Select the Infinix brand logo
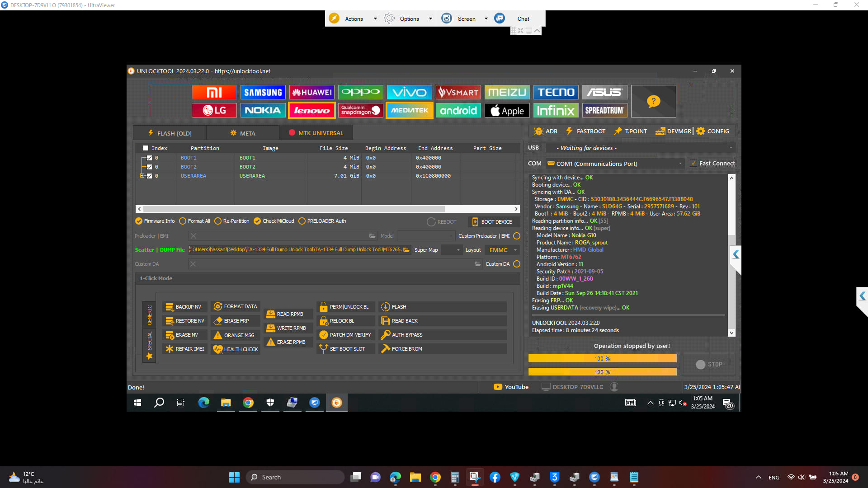This screenshot has width=868, height=488. 556,110
